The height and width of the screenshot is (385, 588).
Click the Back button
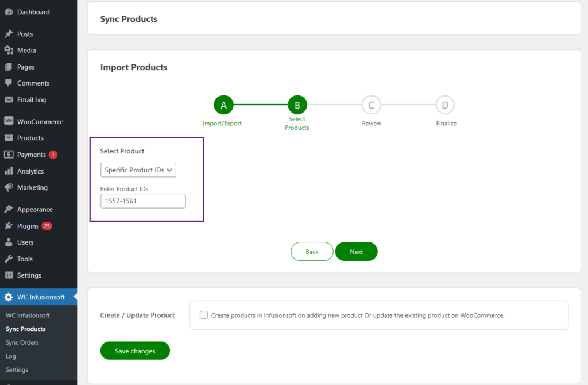pyautogui.click(x=312, y=252)
